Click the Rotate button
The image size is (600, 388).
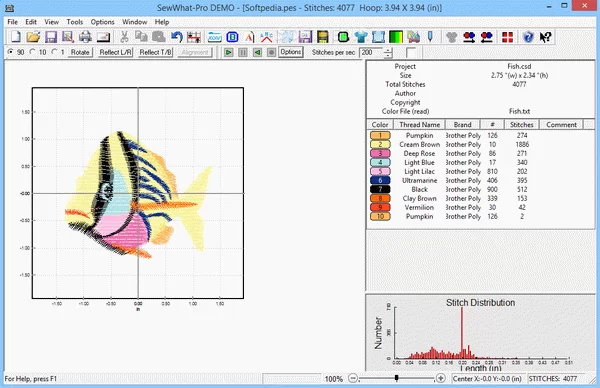point(80,52)
